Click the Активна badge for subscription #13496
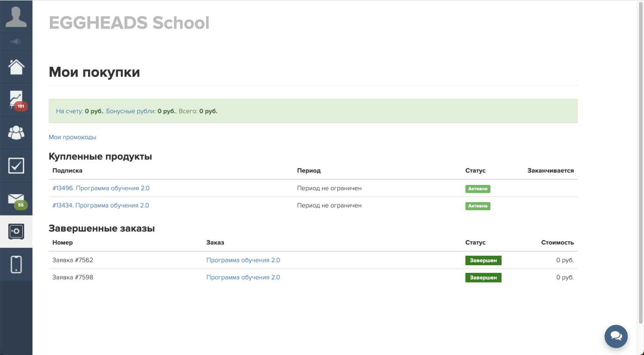Image resolution: width=644 pixels, height=355 pixels. tap(478, 189)
